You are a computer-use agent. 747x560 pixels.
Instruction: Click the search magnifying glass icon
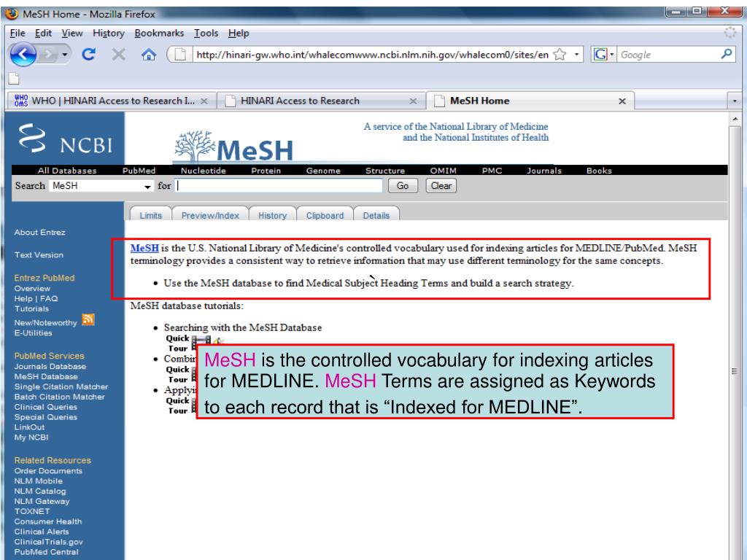(727, 54)
